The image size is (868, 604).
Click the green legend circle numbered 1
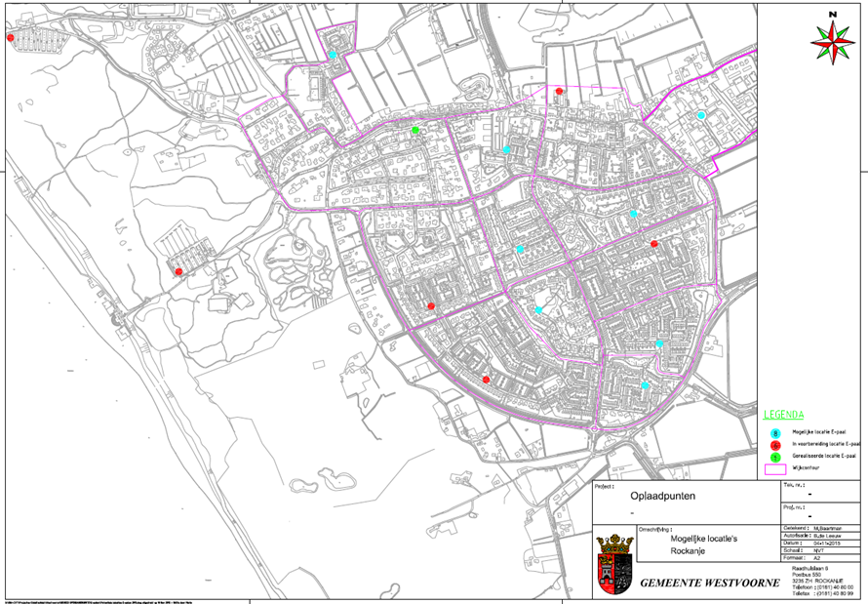775,458
